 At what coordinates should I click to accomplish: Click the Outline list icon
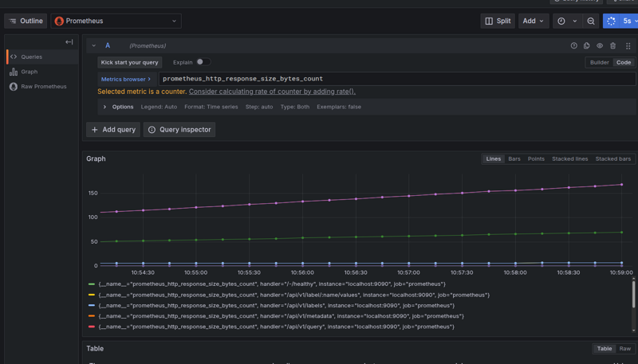[x=13, y=21]
